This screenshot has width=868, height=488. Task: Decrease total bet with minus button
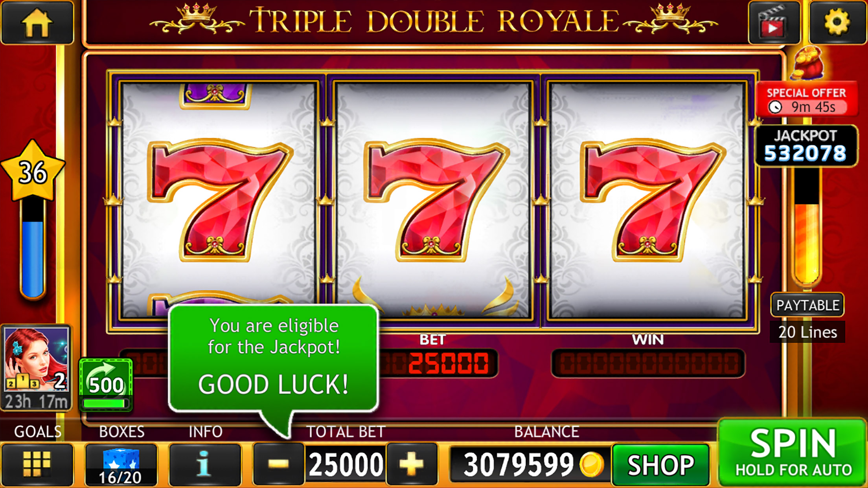tap(279, 464)
